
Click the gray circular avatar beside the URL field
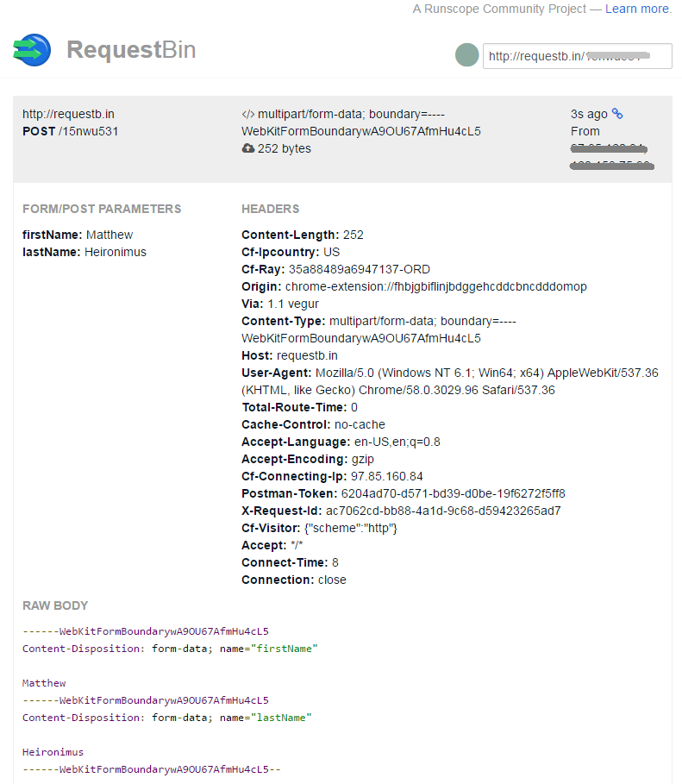point(466,54)
